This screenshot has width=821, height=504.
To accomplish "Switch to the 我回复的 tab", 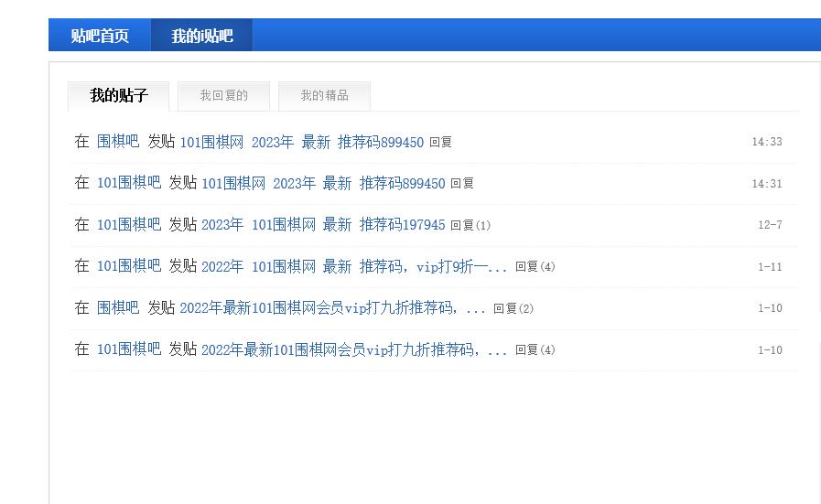I will 223,95.
